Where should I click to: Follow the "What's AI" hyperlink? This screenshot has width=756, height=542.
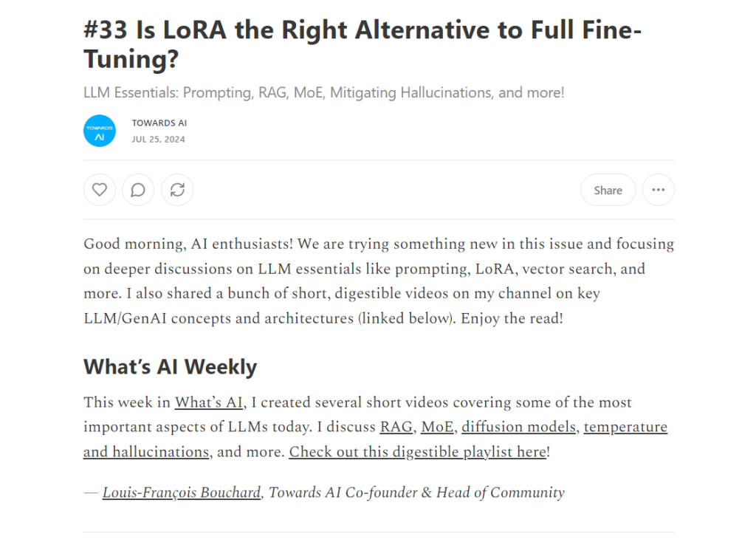[x=209, y=402]
